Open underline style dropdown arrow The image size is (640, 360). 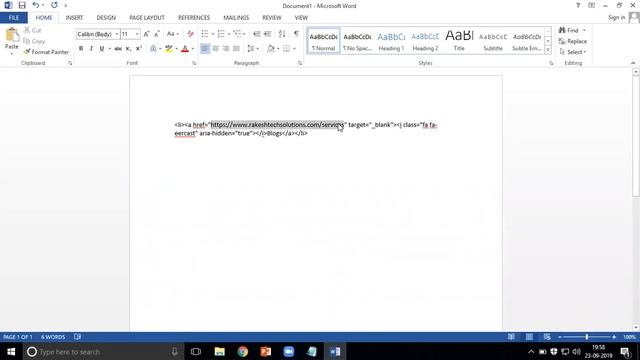click(109, 49)
